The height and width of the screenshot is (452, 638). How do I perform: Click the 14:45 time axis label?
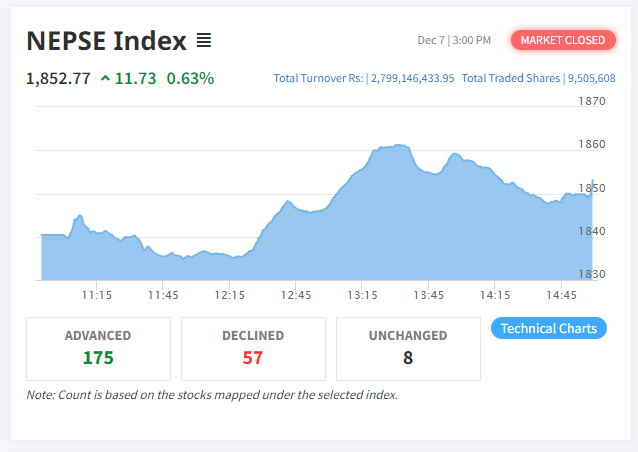click(x=562, y=295)
